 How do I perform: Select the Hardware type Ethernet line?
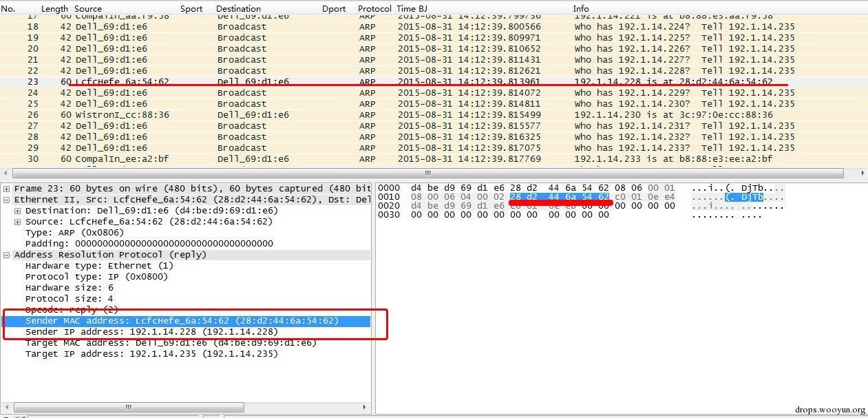point(99,266)
